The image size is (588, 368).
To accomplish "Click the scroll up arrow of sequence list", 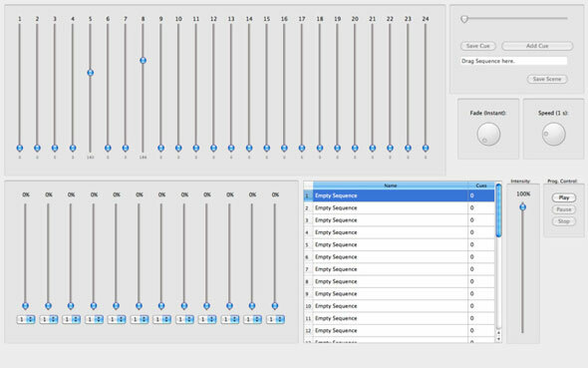I will coord(498,333).
